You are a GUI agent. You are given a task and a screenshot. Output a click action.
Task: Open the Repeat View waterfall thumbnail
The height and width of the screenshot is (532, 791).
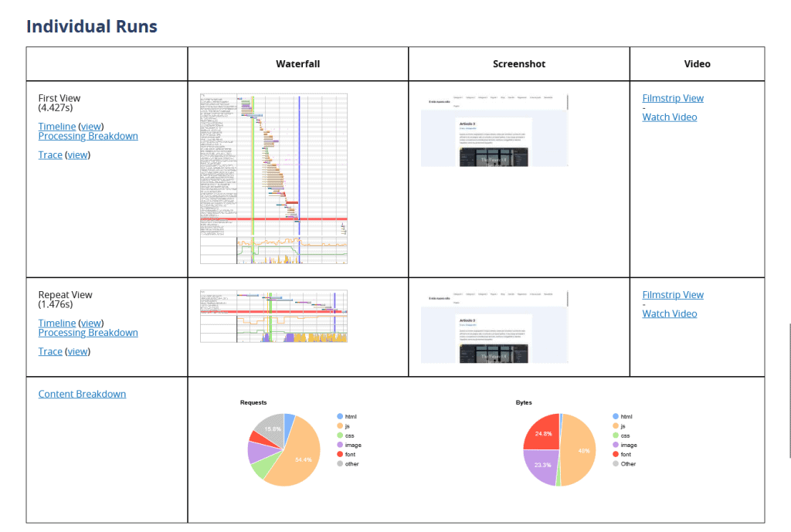(x=274, y=316)
